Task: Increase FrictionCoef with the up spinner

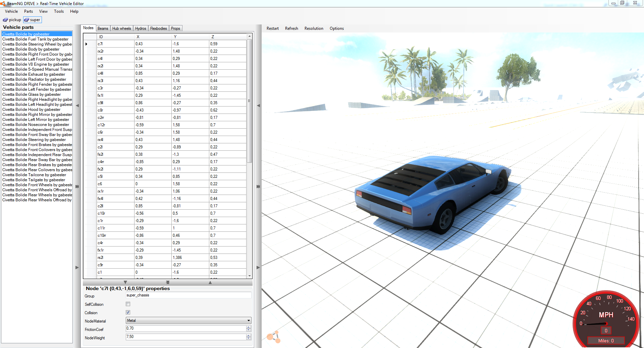Action: [249, 327]
